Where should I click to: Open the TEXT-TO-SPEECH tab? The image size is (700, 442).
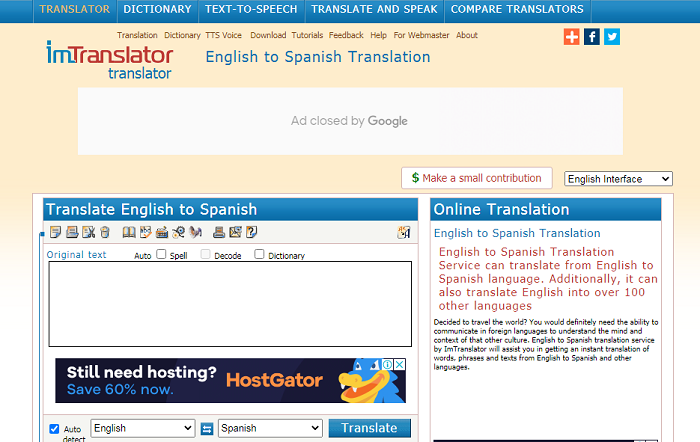click(x=251, y=9)
